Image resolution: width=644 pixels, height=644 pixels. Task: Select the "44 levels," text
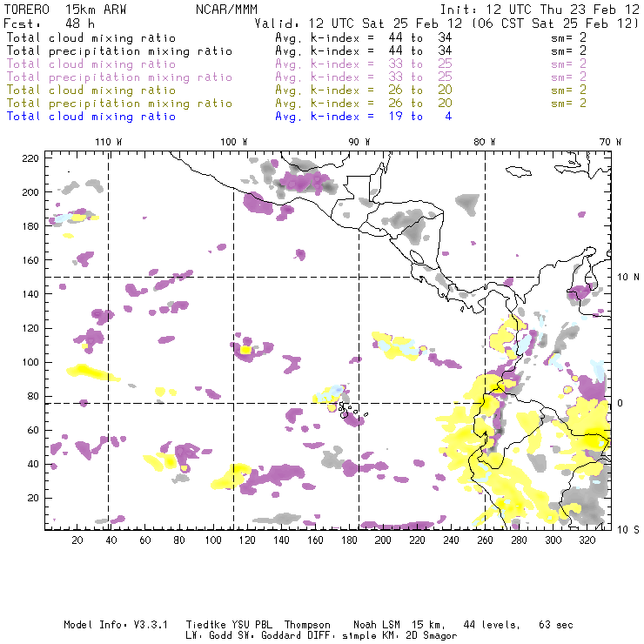click(492, 626)
